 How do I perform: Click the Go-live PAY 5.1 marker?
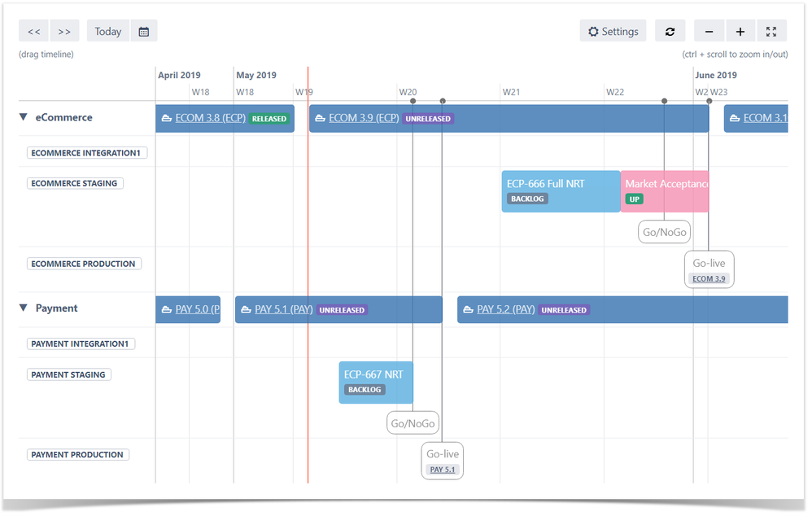442,460
